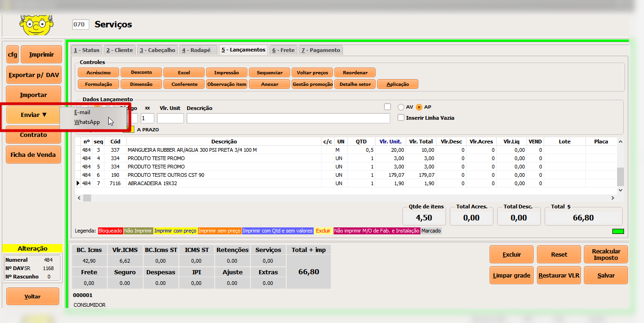Select the AV radio button

click(x=401, y=107)
